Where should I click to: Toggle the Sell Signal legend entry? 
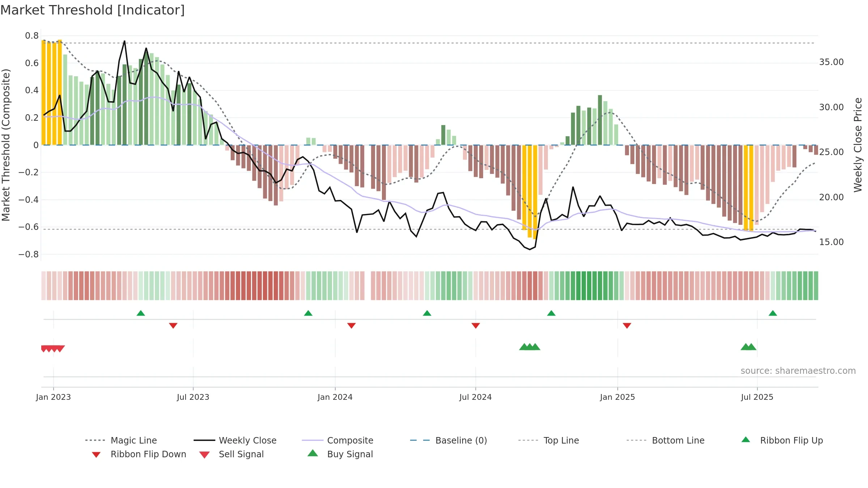pyautogui.click(x=231, y=454)
